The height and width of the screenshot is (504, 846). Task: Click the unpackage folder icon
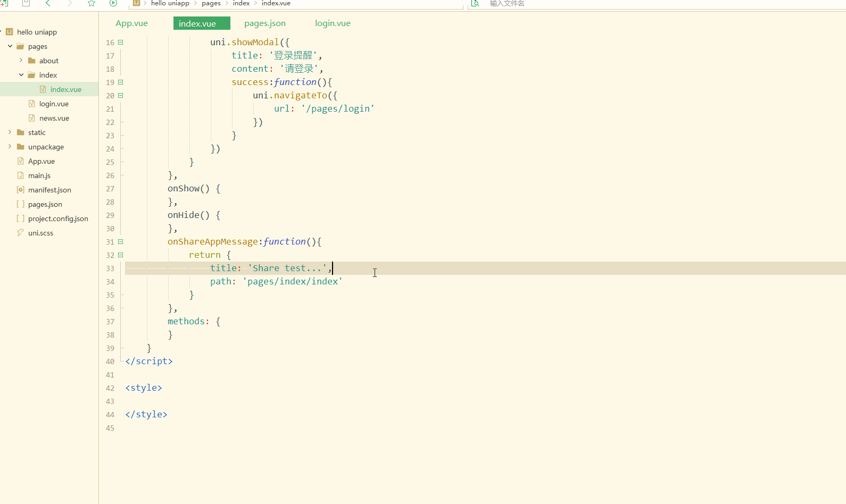click(x=20, y=147)
